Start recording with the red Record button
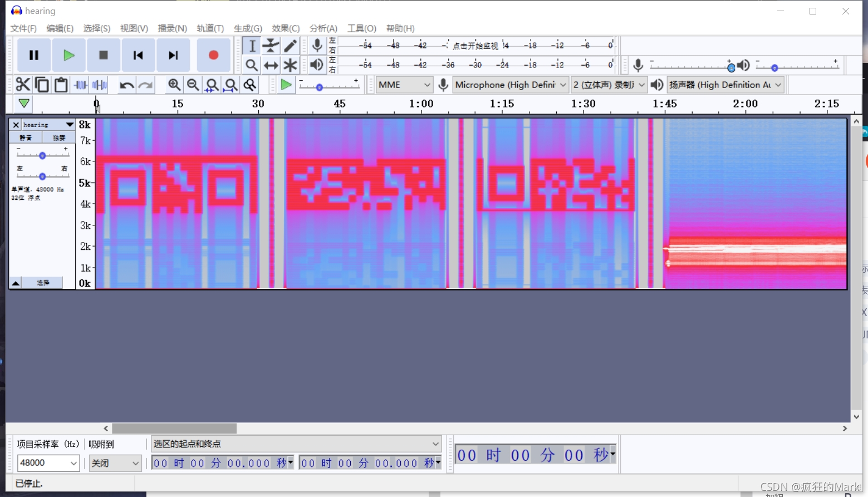The image size is (868, 497). coord(213,55)
